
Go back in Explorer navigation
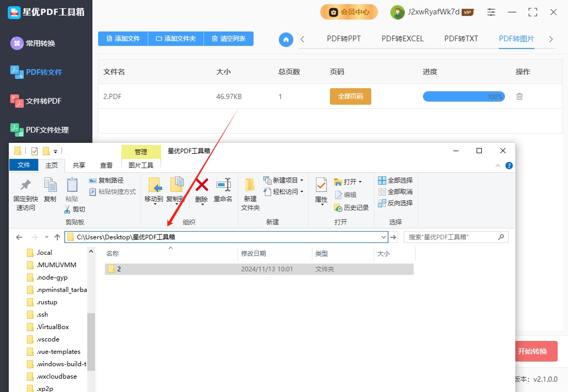(19, 237)
